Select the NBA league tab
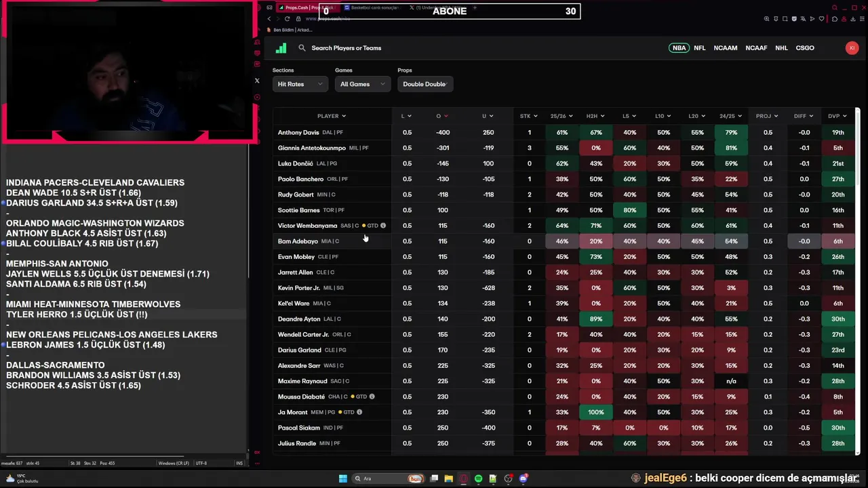This screenshot has width=868, height=488. (679, 48)
